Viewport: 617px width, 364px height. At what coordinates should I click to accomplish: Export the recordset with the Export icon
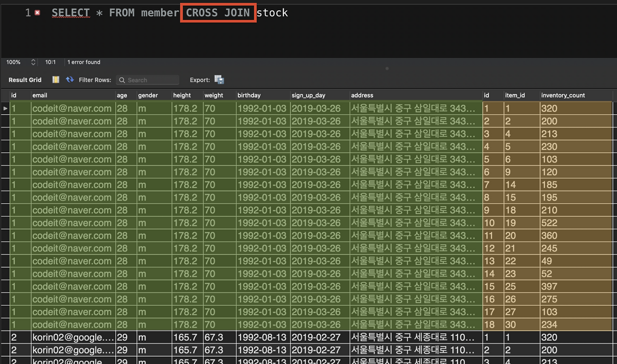coord(219,80)
